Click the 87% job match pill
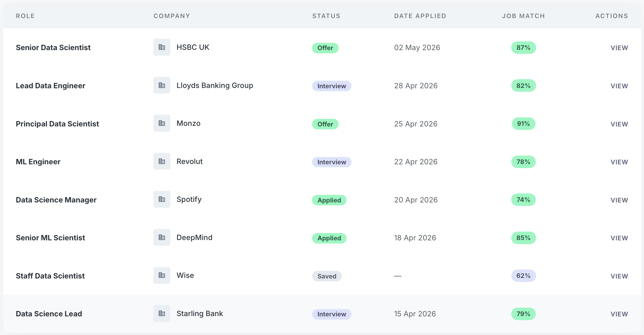 click(524, 47)
